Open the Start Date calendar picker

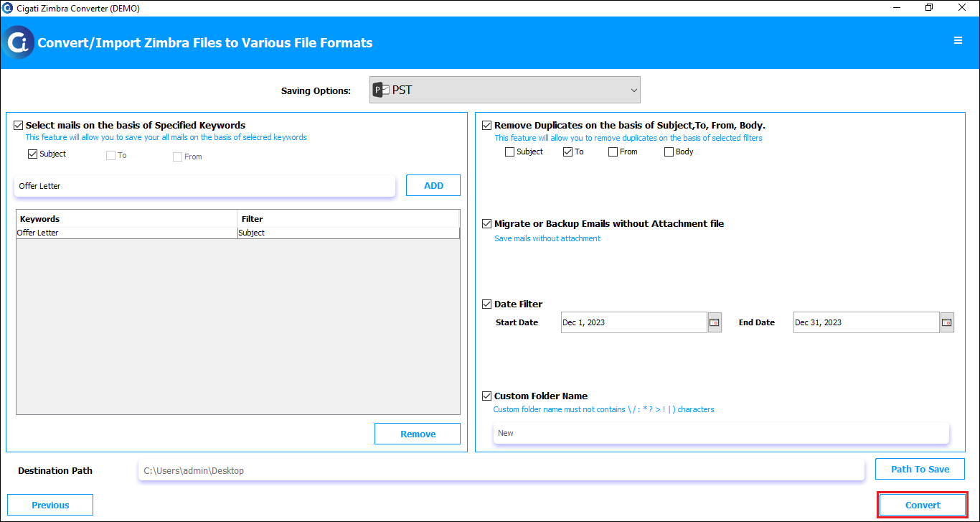715,322
